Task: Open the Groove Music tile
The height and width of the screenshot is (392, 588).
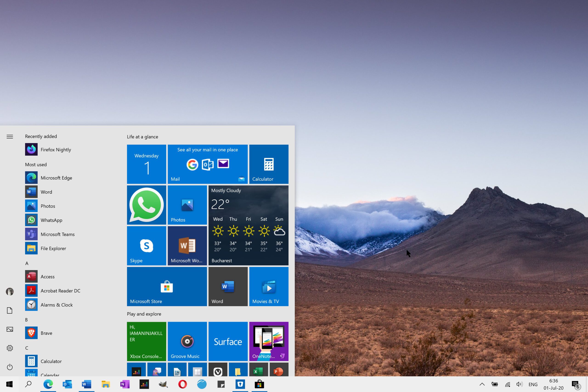Action: point(187,341)
